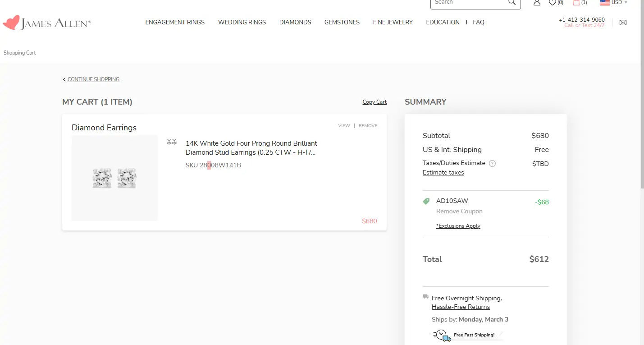Open the user account icon

pos(537,3)
